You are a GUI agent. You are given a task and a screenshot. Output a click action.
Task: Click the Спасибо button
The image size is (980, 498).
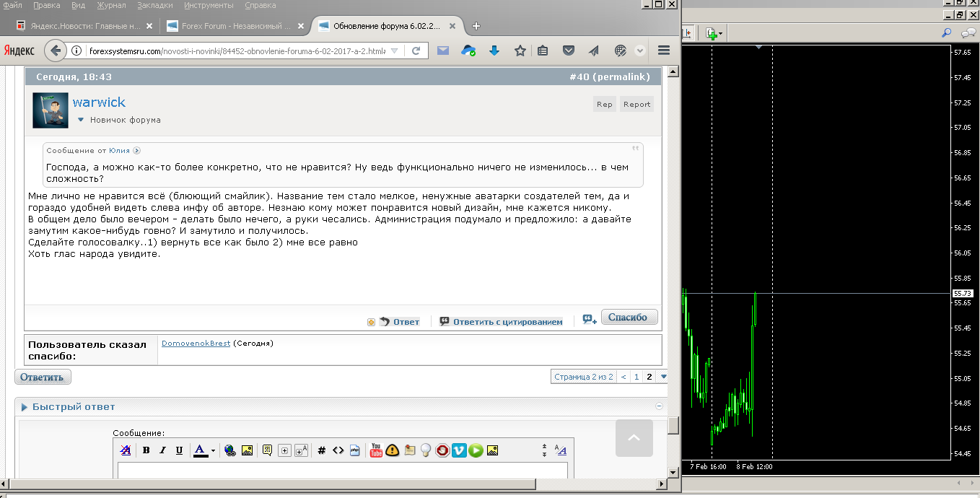click(x=629, y=317)
